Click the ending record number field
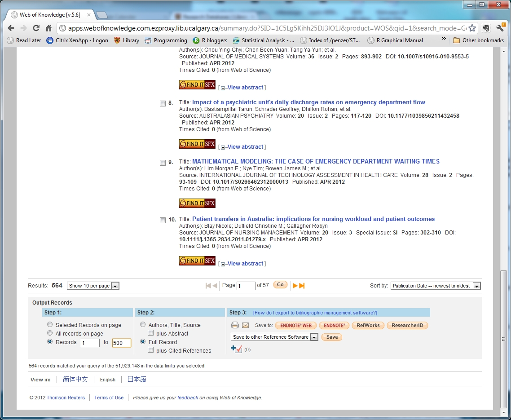This screenshot has width=511, height=420. pyautogui.click(x=121, y=343)
